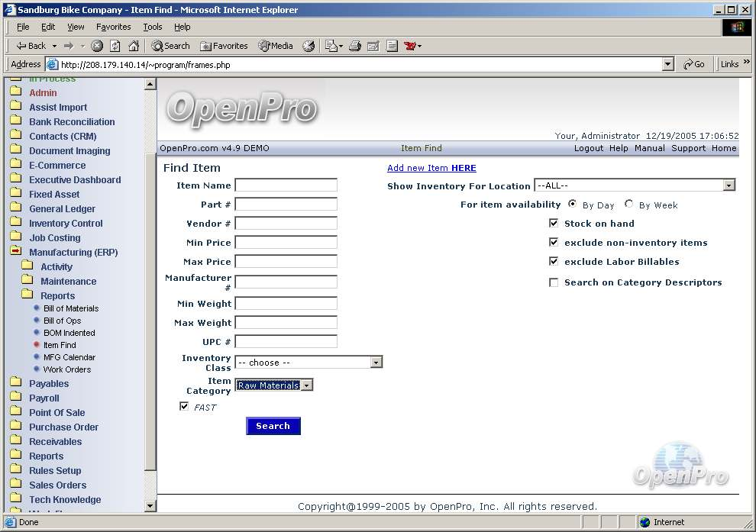
Task: Go to the browser Home icon
Action: coord(134,46)
